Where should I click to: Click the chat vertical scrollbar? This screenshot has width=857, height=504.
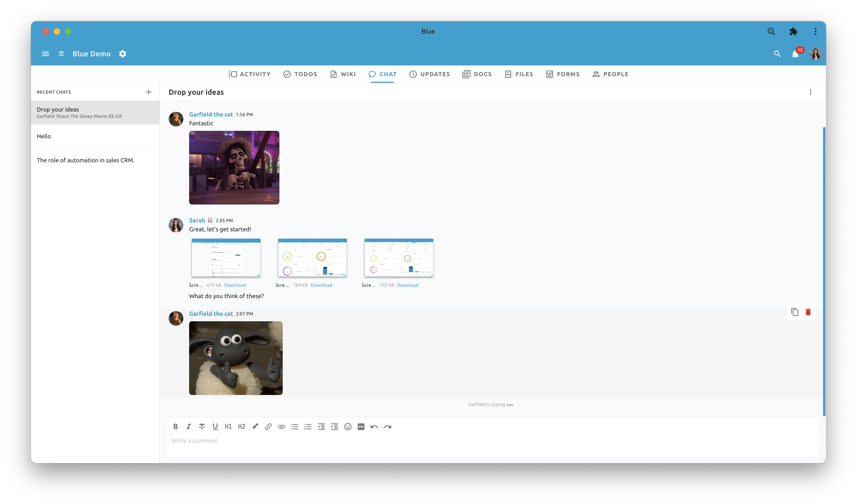824,271
